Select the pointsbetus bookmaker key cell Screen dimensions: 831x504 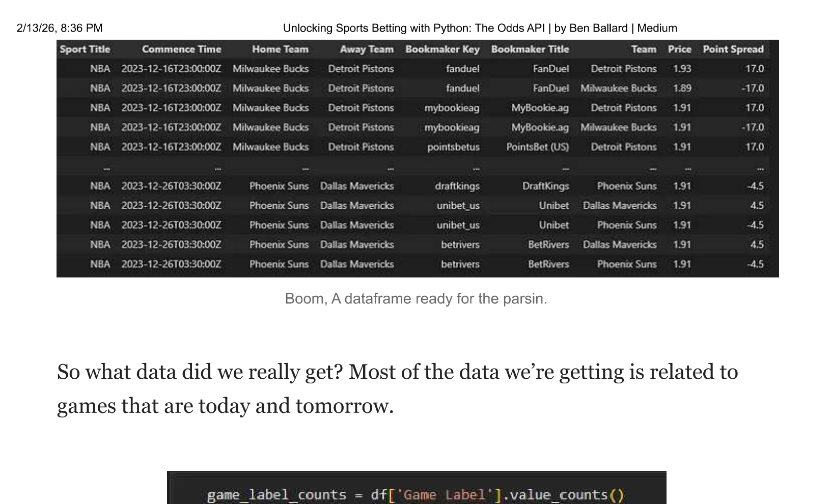pos(453,147)
